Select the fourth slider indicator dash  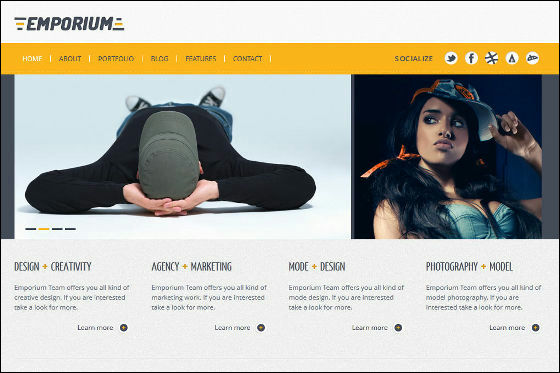[x=70, y=229]
